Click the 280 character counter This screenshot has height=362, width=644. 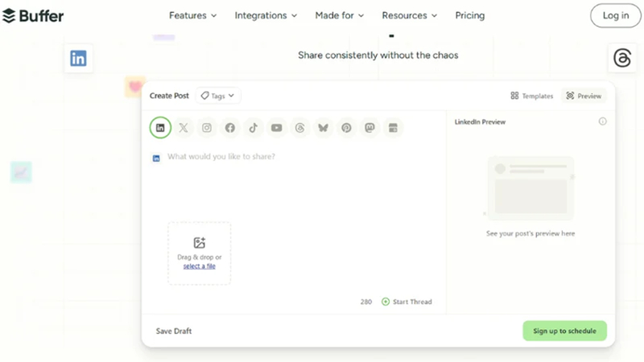click(366, 302)
